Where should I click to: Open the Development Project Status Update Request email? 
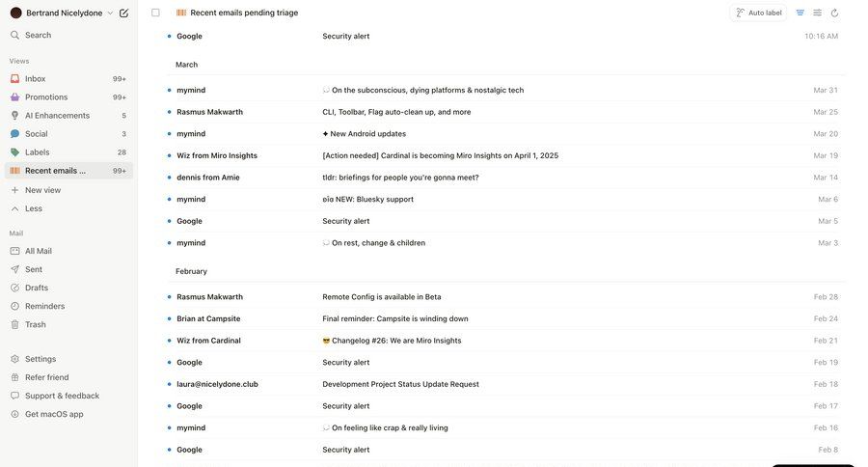point(400,384)
